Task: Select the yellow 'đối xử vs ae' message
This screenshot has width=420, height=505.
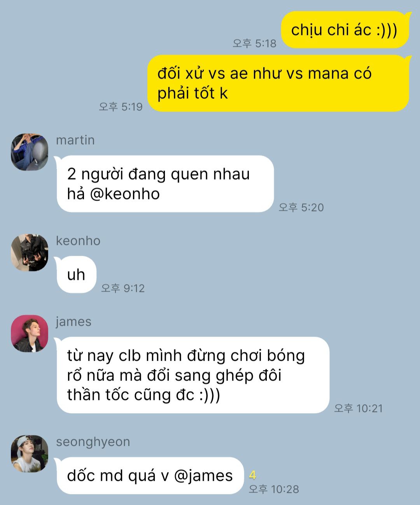Action: (278, 83)
